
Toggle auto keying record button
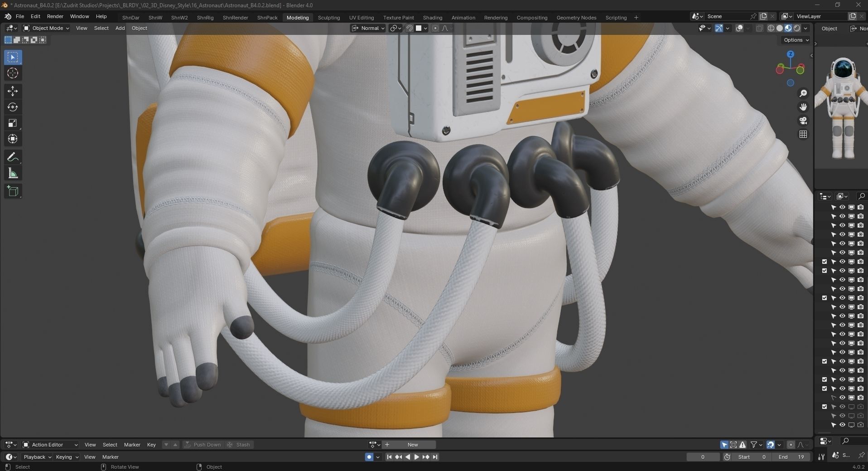point(369,457)
